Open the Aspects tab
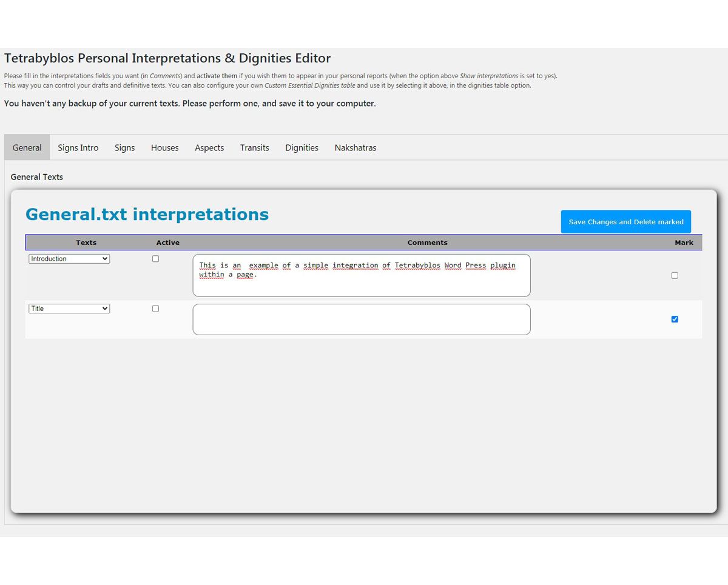 click(209, 147)
